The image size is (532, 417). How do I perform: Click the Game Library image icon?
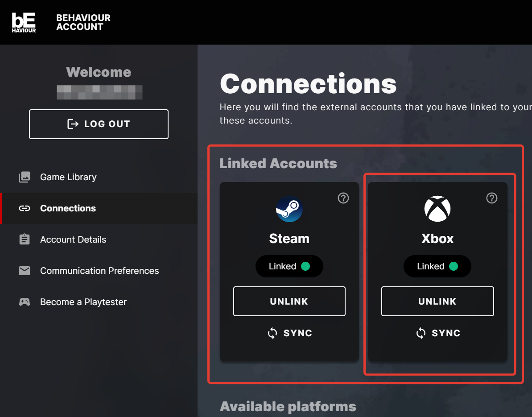(25, 177)
